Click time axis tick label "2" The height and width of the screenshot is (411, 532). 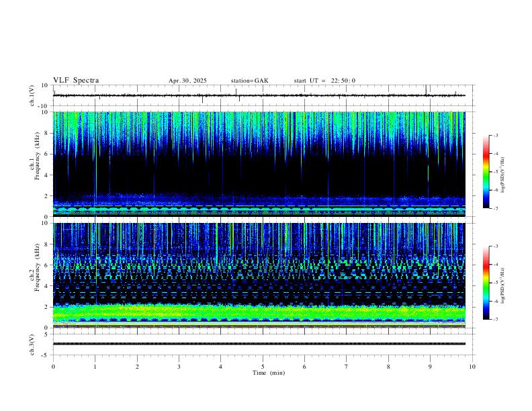[137, 367]
